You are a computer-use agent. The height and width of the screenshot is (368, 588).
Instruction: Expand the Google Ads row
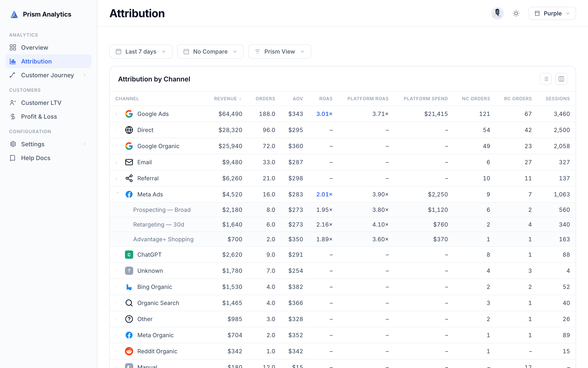116,114
